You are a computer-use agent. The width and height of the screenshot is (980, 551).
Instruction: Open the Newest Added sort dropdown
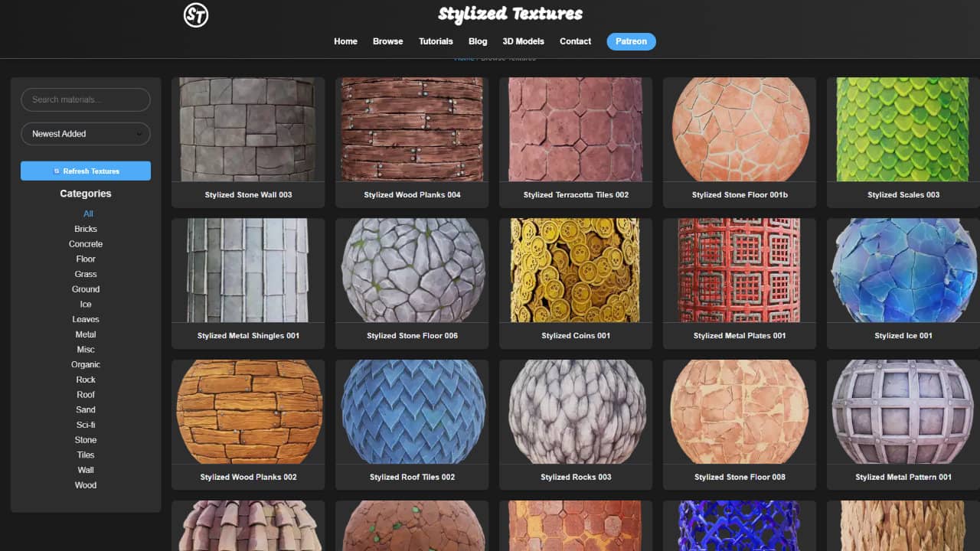pos(86,134)
